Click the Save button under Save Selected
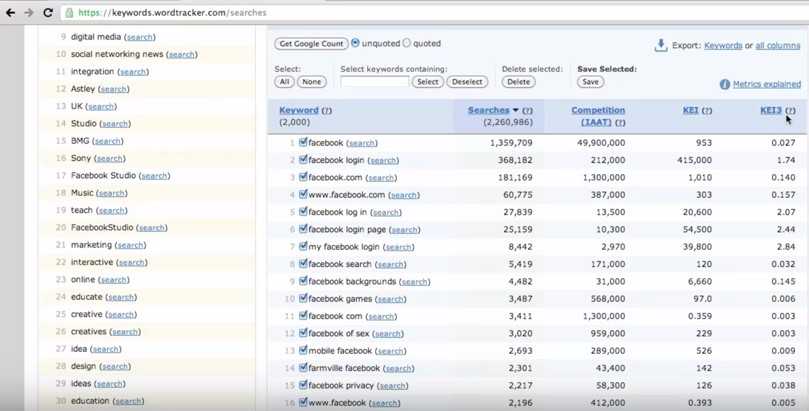Viewport: 809px width, 411px height. pos(590,82)
